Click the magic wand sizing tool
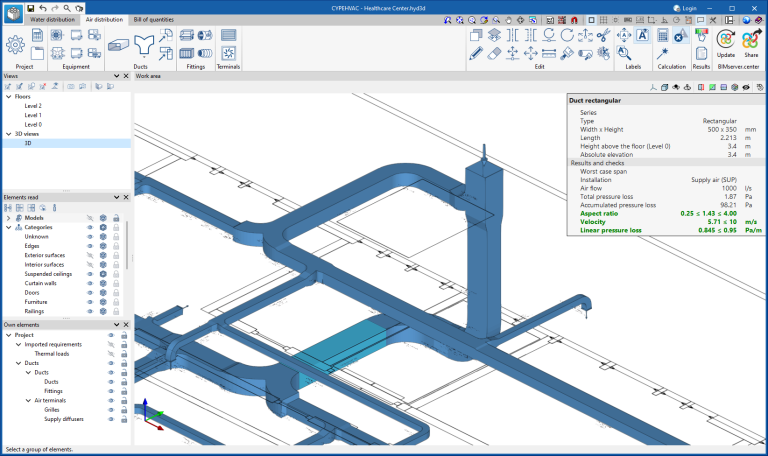768x456 pixels. pyautogui.click(x=663, y=53)
